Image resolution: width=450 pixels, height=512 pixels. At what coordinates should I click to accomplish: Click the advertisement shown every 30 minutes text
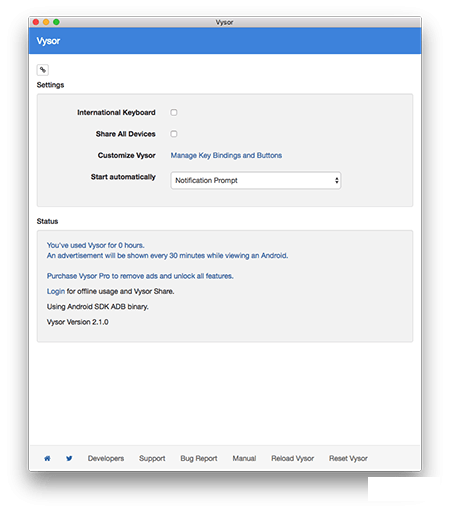click(167, 256)
